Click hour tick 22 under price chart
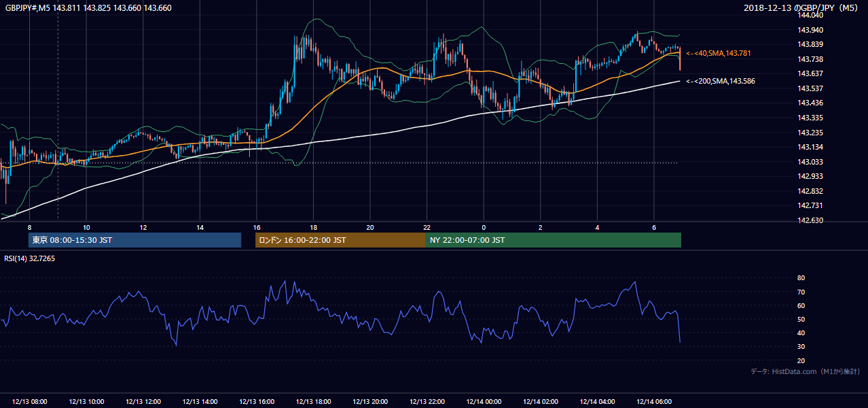This screenshot has height=408, width=868. pyautogui.click(x=427, y=227)
